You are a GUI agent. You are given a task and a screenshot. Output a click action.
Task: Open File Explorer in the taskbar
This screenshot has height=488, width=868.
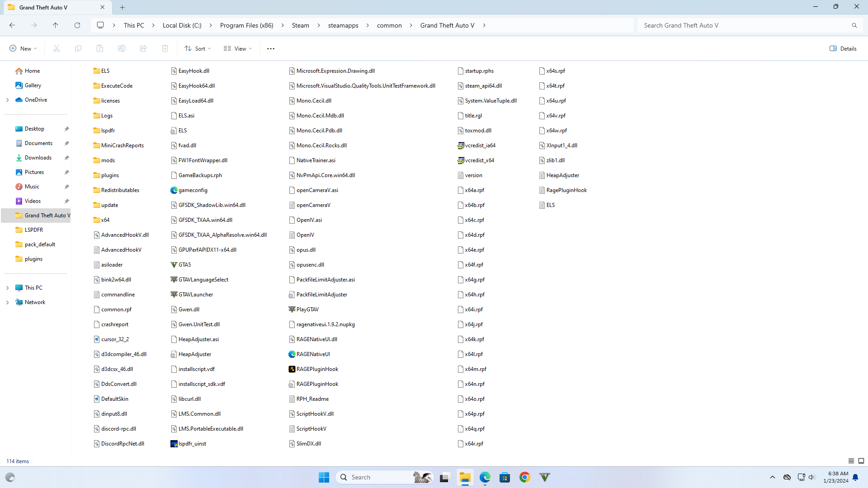pyautogui.click(x=465, y=477)
